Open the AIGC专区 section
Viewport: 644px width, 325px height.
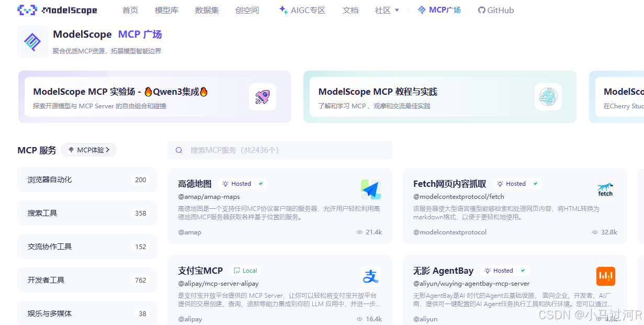(x=302, y=10)
